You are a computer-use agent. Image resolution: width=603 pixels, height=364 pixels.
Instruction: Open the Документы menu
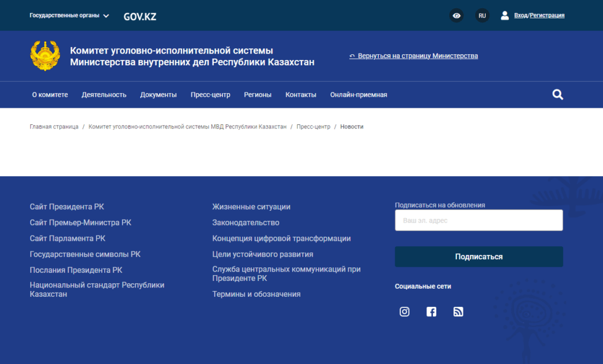(158, 95)
